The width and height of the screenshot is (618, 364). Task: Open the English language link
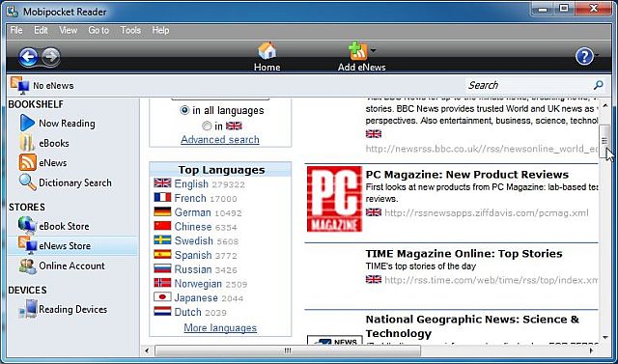(x=191, y=183)
